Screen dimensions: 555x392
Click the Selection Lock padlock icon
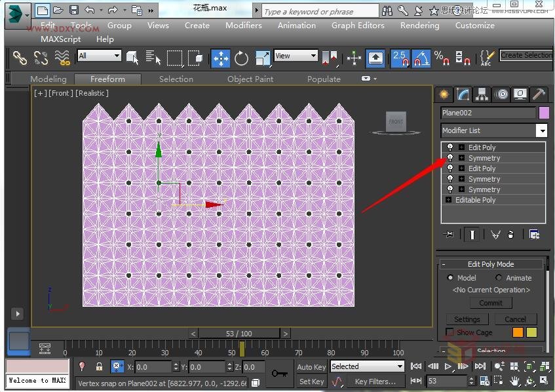99,367
